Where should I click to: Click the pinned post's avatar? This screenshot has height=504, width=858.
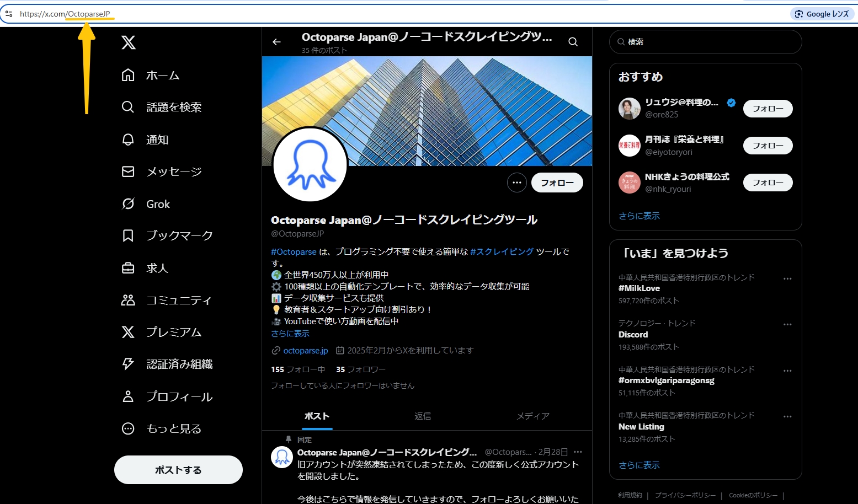282,457
